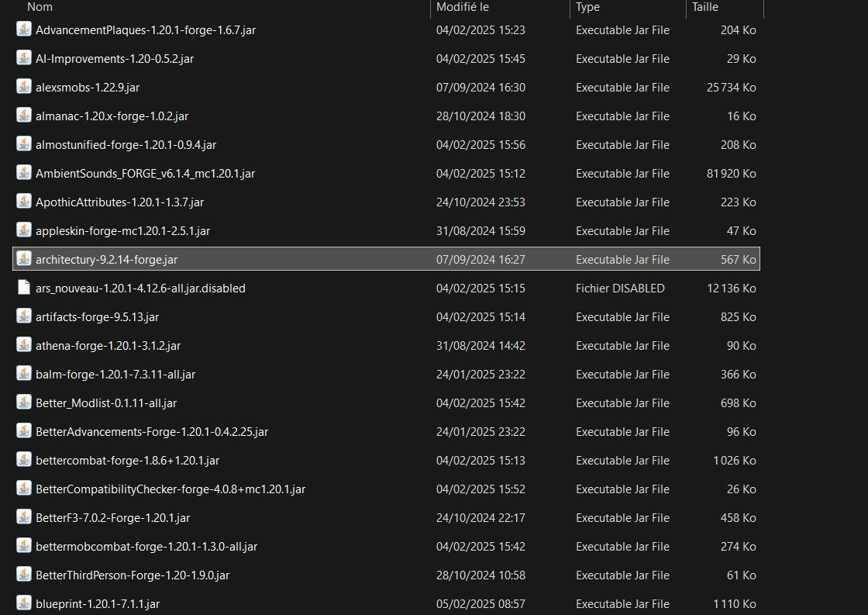Sort by the Modifié le column header
Screen dimensions: 868x615
(x=462, y=7)
